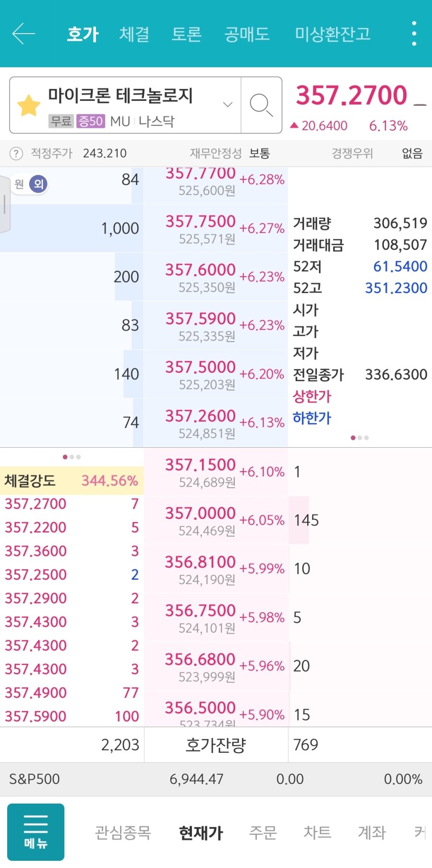Switch to the 체결 tab
Viewport: 432px width, 868px height.
(134, 34)
